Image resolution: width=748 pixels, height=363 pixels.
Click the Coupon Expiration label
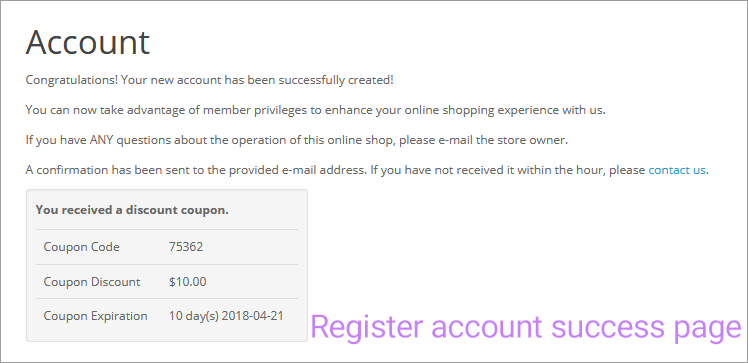95,316
